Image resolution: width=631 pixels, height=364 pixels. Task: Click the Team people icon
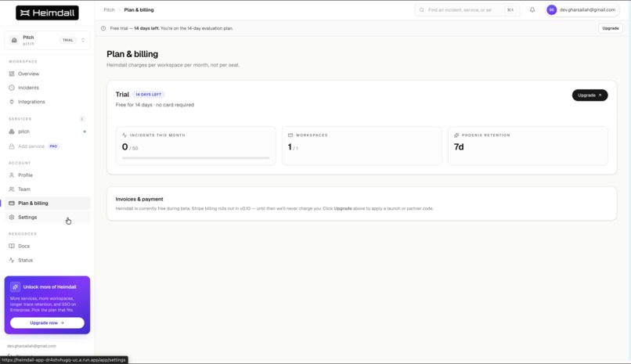click(12, 189)
